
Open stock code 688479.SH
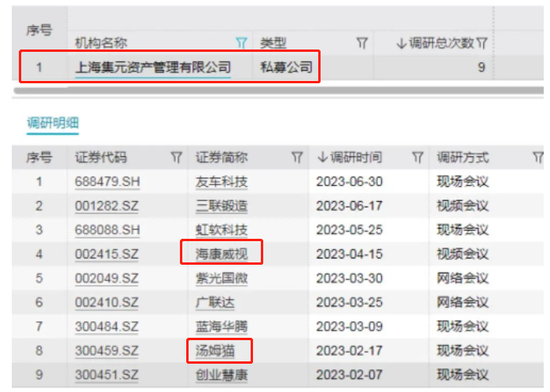pyautogui.click(x=107, y=182)
